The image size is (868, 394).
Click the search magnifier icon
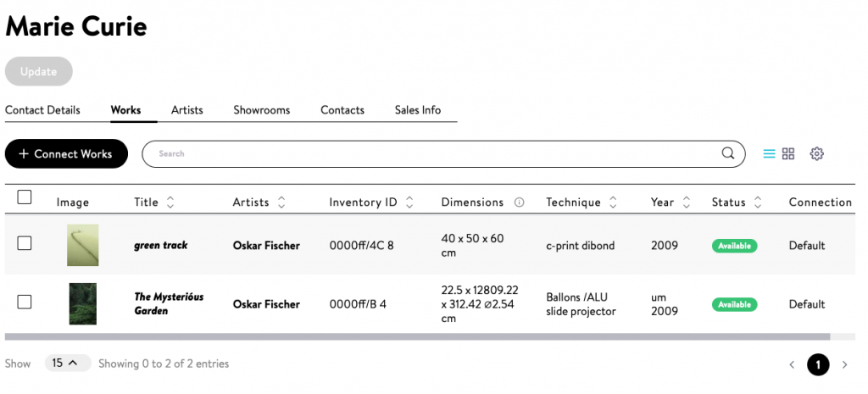[x=727, y=154]
